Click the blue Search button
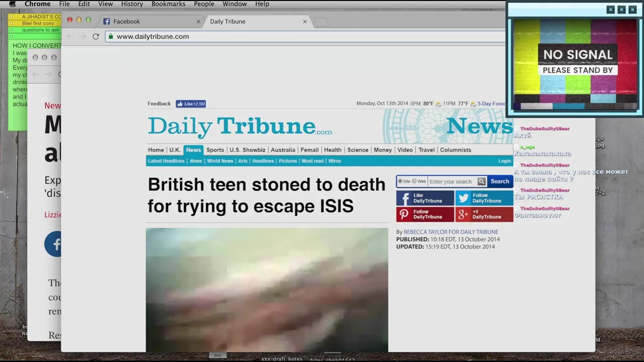 tap(500, 182)
